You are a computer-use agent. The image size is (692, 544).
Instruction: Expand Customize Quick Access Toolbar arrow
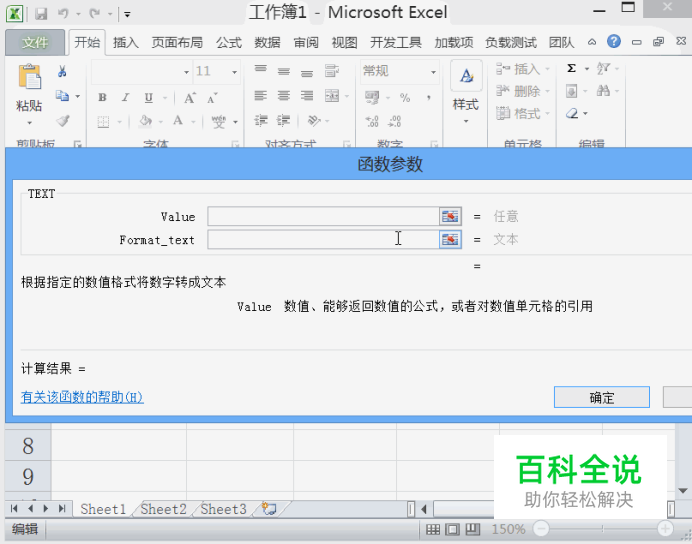(x=127, y=15)
